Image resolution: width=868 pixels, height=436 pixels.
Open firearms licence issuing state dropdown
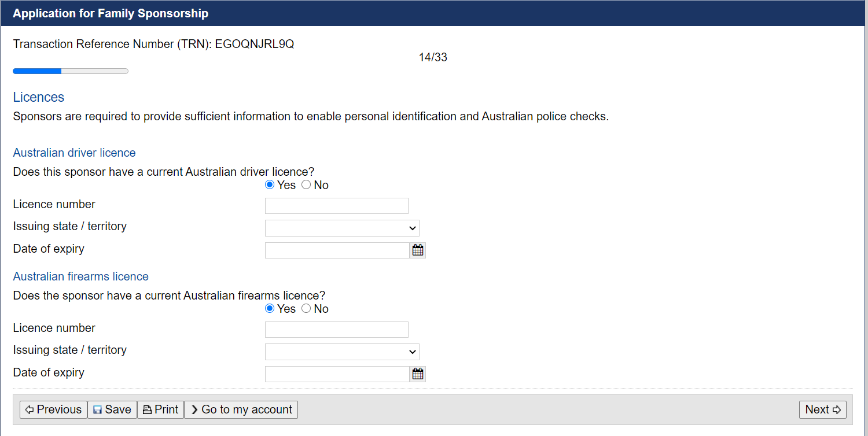[x=342, y=352]
